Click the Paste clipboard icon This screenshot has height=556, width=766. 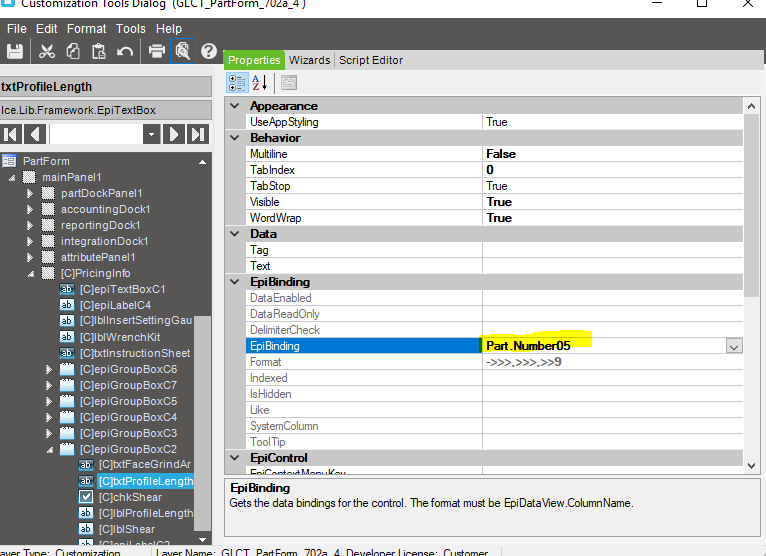pos(98,51)
